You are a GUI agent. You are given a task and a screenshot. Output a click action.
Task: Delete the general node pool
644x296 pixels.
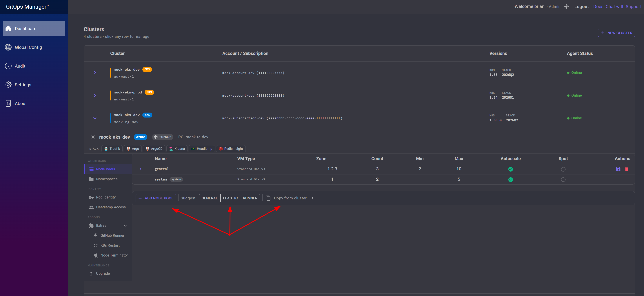point(627,169)
